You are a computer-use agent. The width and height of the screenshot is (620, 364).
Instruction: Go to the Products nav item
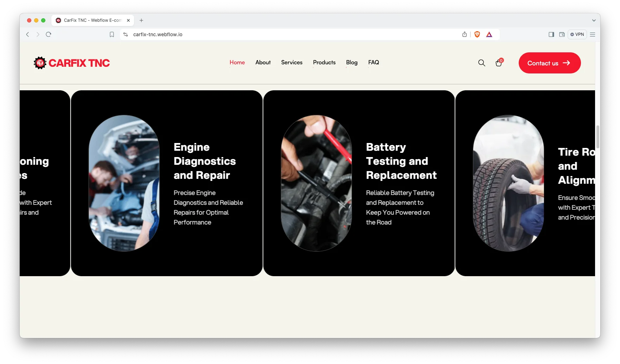click(324, 63)
